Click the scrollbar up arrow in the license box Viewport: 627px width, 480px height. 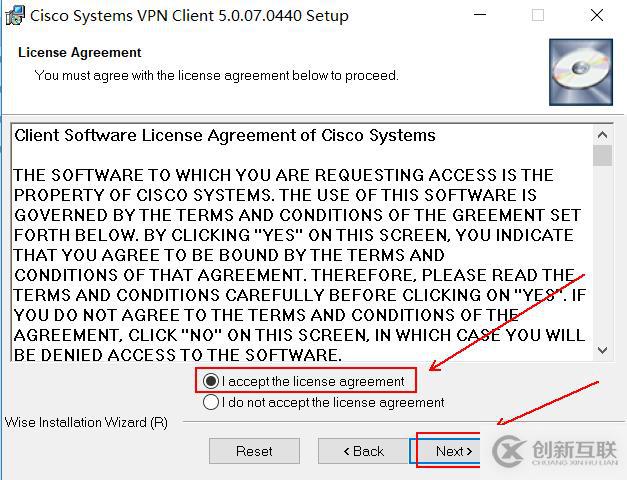(x=603, y=135)
